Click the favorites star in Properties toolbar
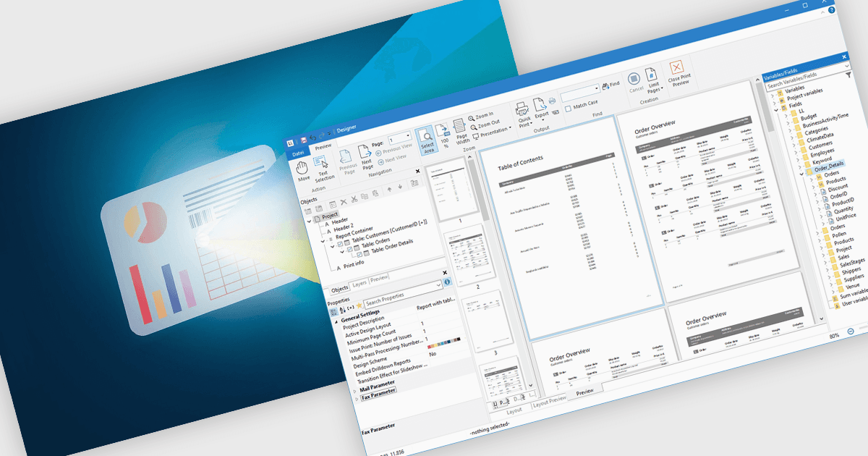This screenshot has width=868, height=456. click(x=359, y=305)
